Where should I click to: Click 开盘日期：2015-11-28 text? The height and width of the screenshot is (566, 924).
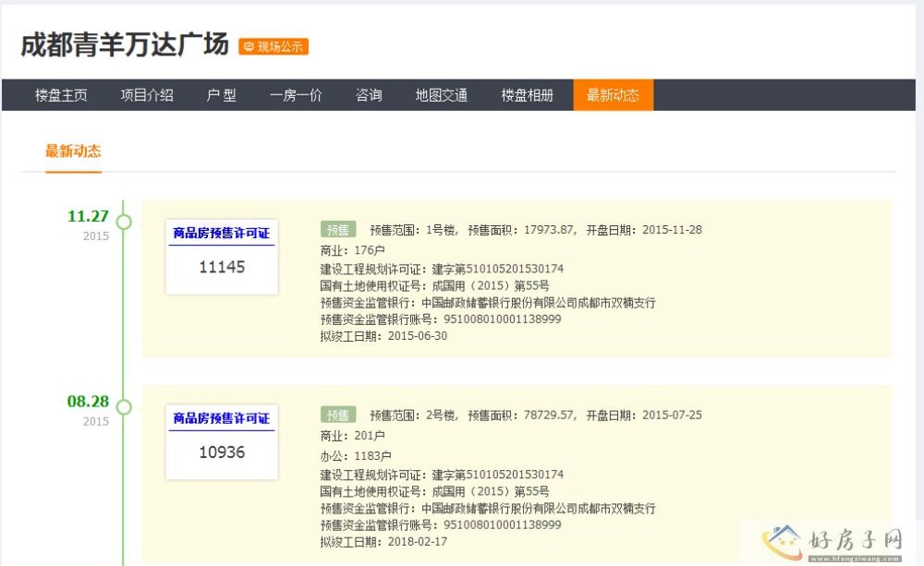(644, 230)
